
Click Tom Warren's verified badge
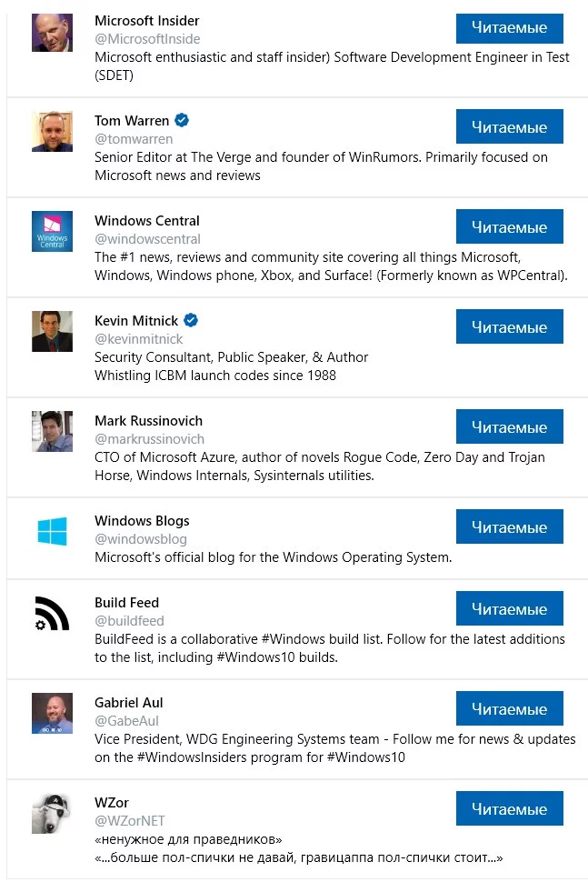coord(182,120)
